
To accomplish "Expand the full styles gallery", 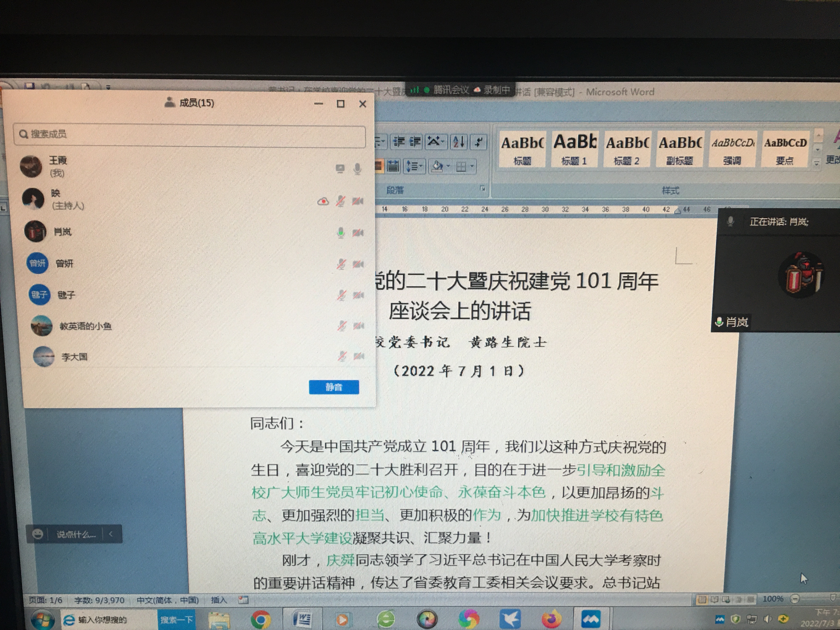I will pyautogui.click(x=816, y=163).
